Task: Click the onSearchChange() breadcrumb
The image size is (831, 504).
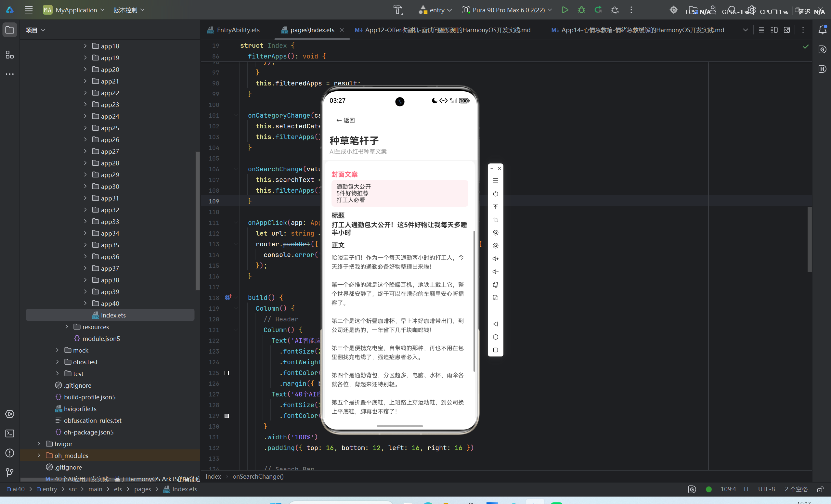Action: [x=258, y=476]
